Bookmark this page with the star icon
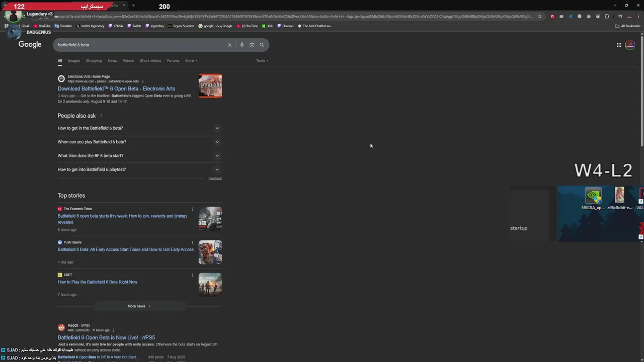 click(540, 16)
